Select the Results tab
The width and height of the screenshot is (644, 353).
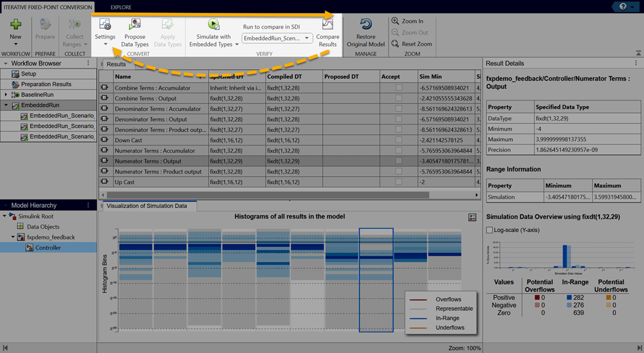point(116,64)
